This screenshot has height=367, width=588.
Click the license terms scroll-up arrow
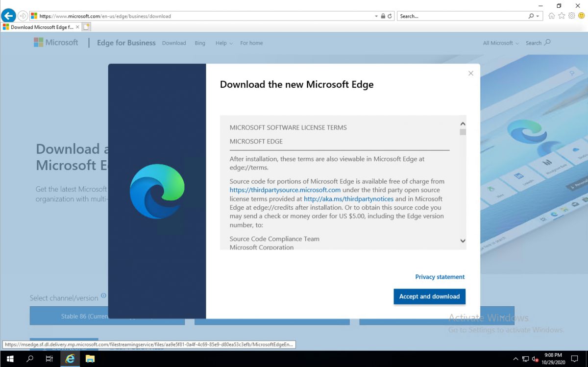tap(463, 124)
